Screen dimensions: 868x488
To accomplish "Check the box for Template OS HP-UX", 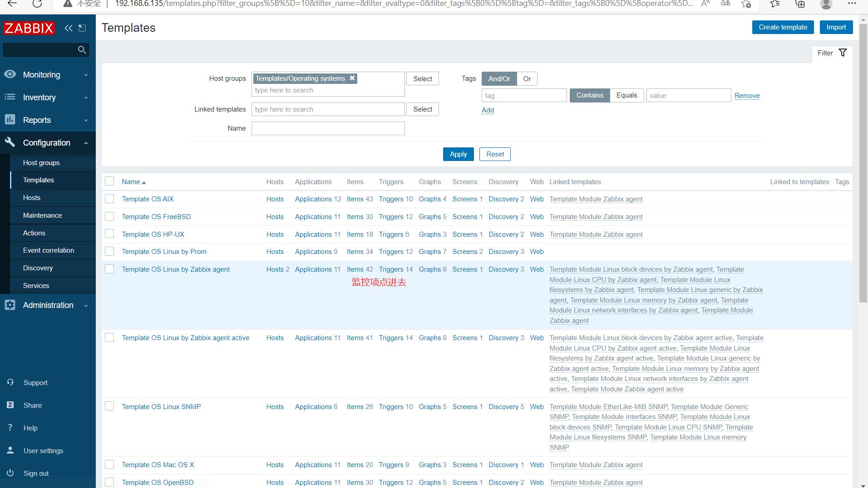I will (109, 234).
